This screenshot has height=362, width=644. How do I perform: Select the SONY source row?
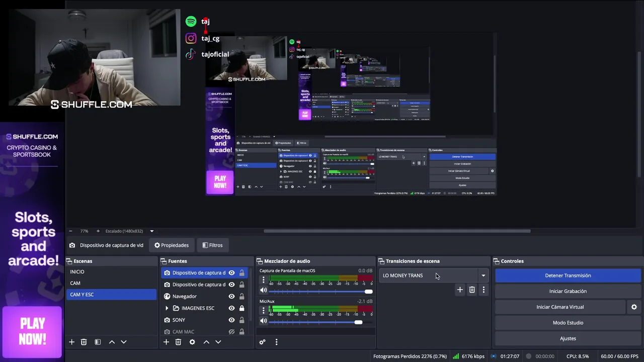pos(205,320)
